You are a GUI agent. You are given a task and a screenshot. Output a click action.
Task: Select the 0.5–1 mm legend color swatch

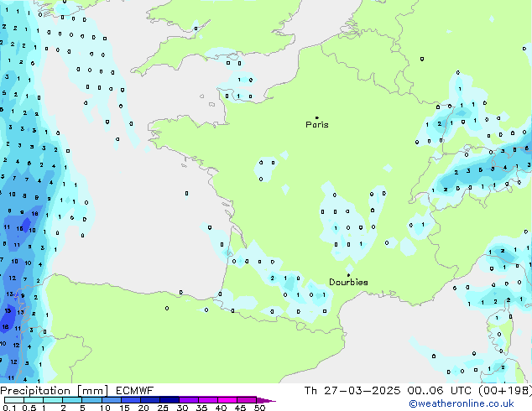tap(34, 400)
